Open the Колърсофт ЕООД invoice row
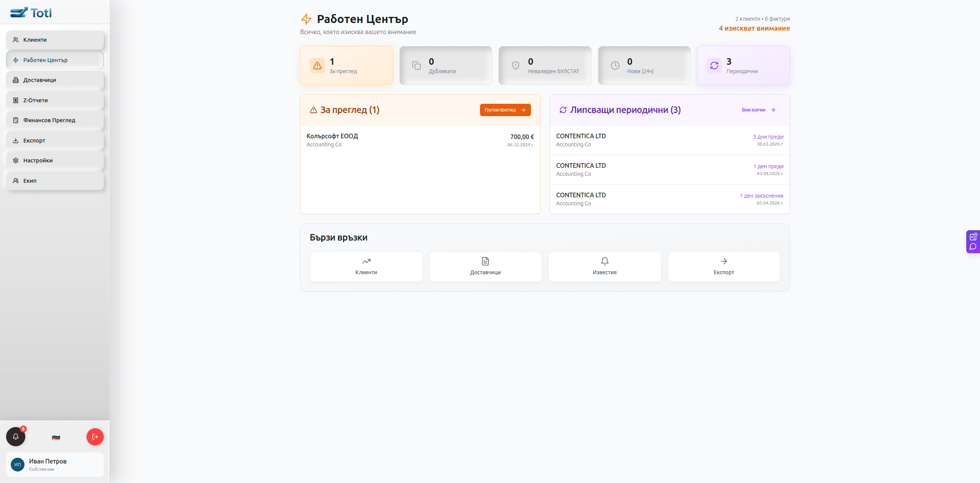 420,140
